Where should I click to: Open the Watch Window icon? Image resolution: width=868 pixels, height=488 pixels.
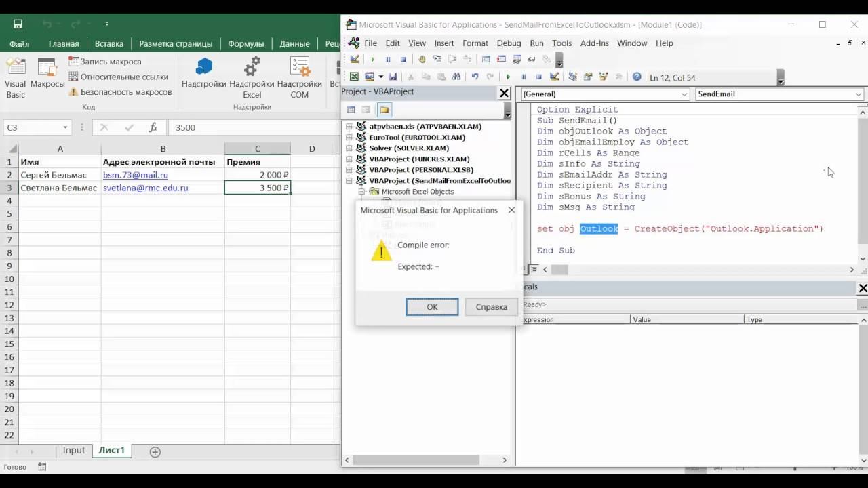517,60
